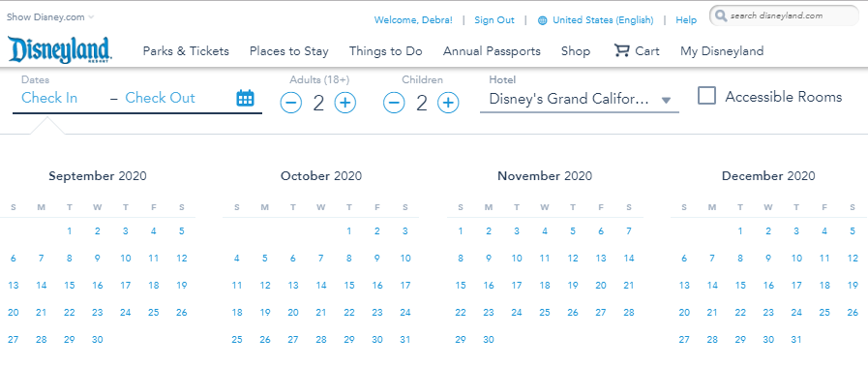Pick October 10 on the calendar

pos(405,259)
